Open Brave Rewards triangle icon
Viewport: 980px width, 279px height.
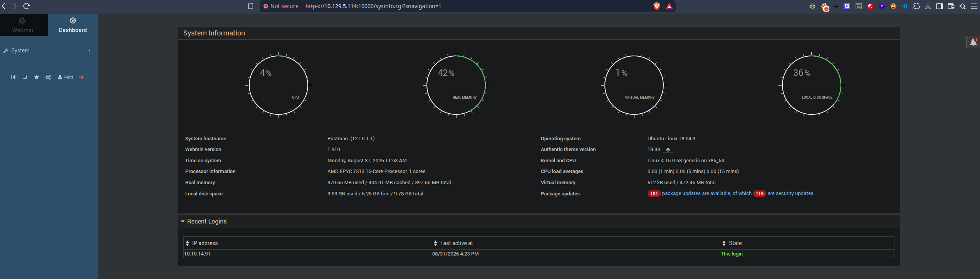[x=669, y=6]
